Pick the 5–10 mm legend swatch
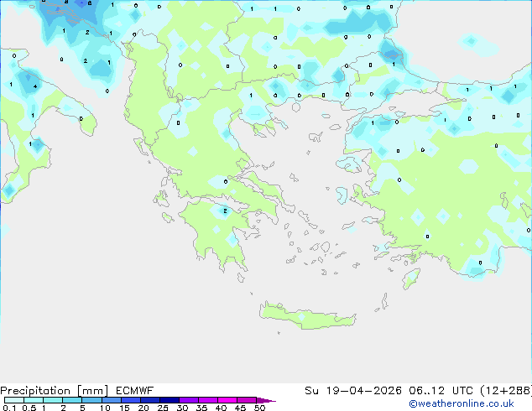This screenshot has width=532, height=411. pos(91,400)
